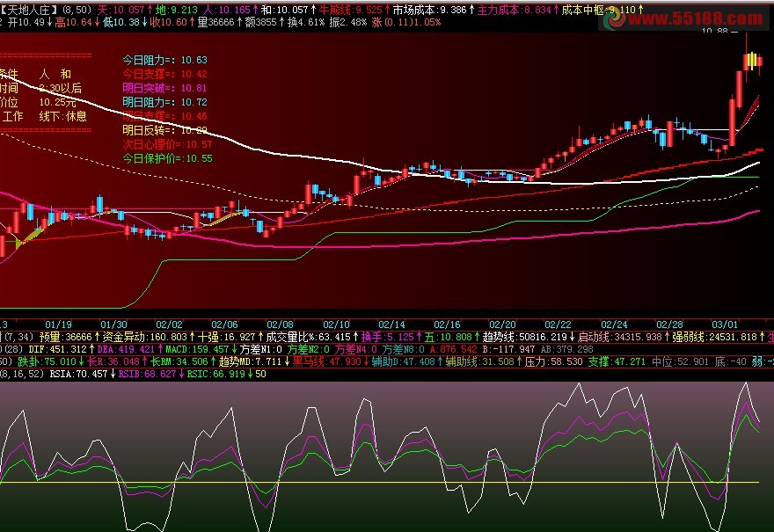Click the yellow latest candlestick
Viewport: 774px width, 532px height.
[x=752, y=61]
